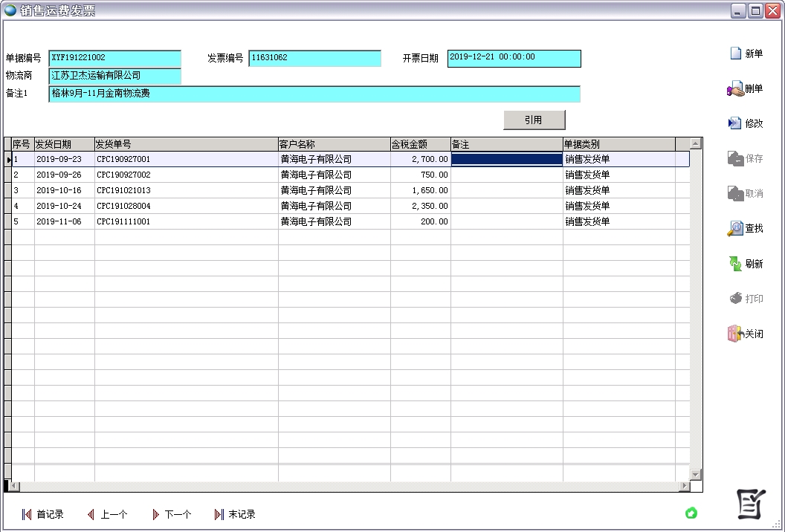Click the 开票日期 date field
Screen dimensions: 785x532
tap(514, 58)
